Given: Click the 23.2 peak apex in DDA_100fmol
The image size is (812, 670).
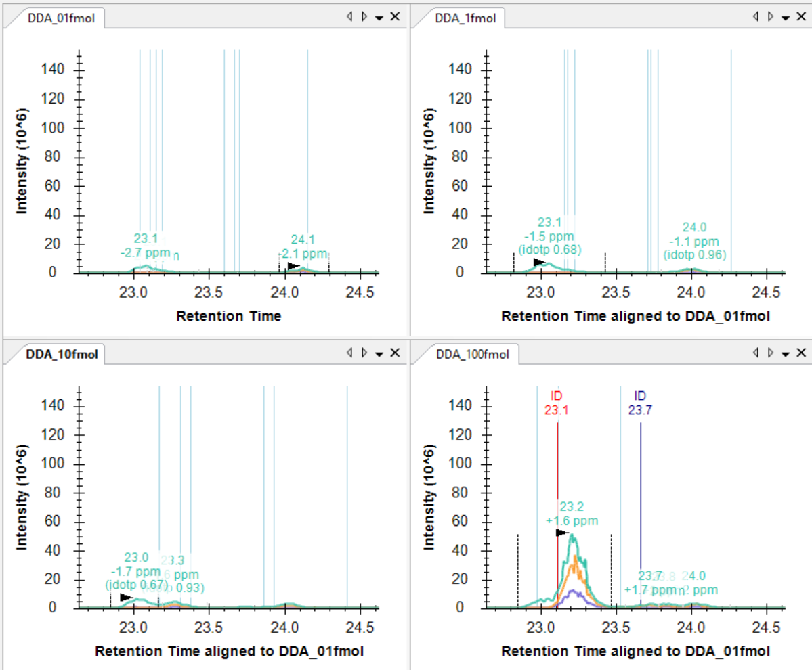Looking at the screenshot, I should click(574, 535).
